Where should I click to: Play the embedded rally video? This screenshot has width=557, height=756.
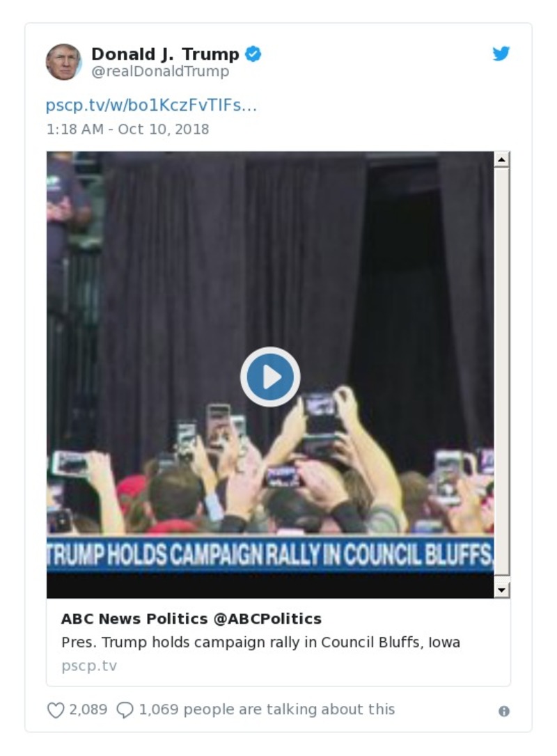270,377
